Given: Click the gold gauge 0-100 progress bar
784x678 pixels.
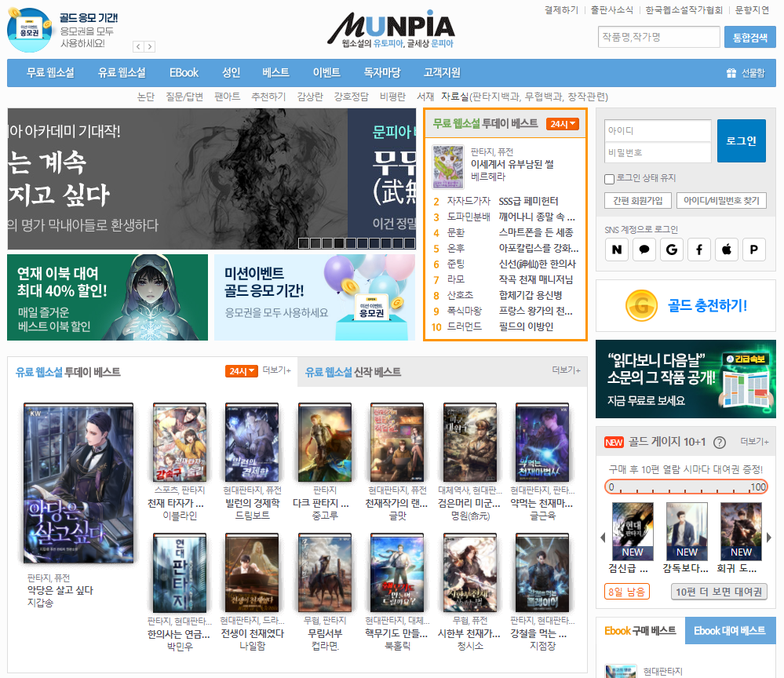Looking at the screenshot, I should pyautogui.click(x=685, y=487).
